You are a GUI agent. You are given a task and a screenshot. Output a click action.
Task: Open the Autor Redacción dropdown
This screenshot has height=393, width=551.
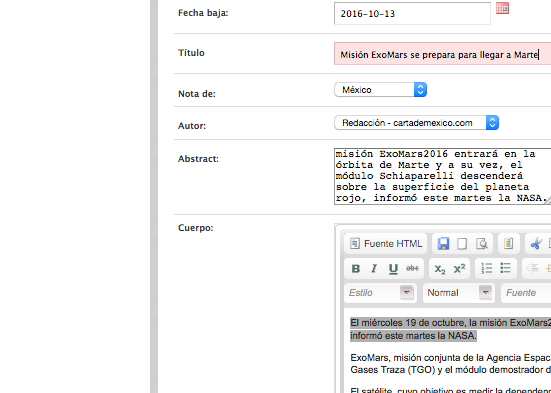[x=416, y=123]
